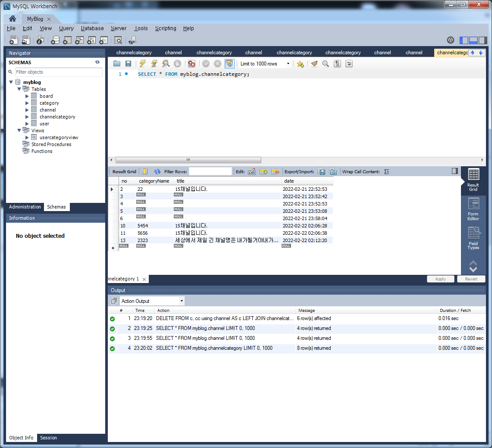Save the script to file
This screenshot has height=448, width=492.
click(x=128, y=64)
